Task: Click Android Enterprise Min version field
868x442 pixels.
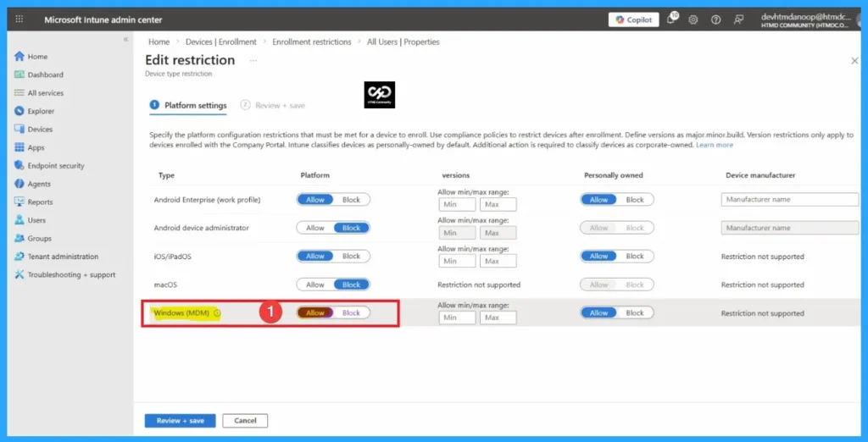Action: point(457,205)
